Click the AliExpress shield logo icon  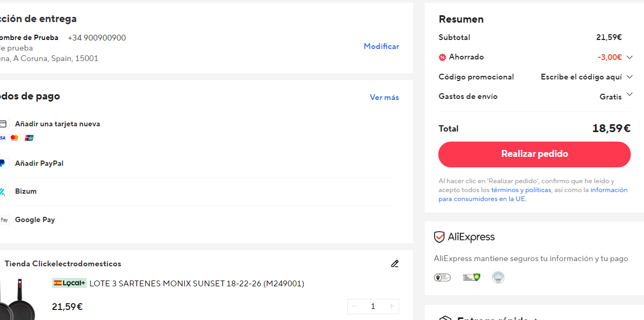(439, 237)
